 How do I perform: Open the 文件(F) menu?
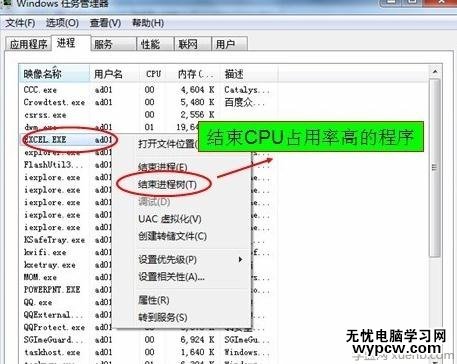click(x=20, y=23)
